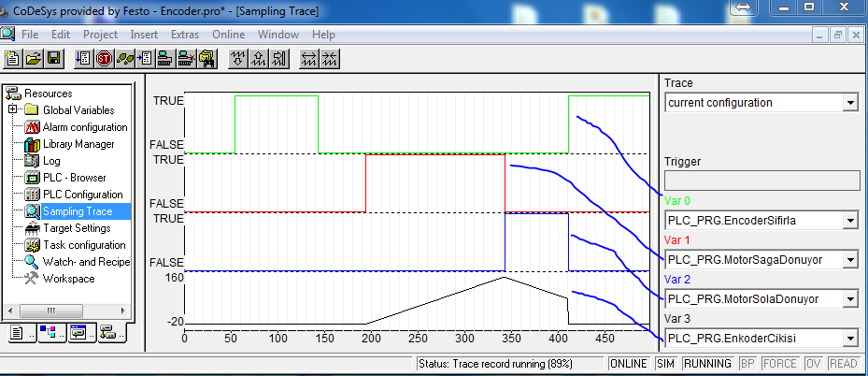Minimize the inner Sampling Trace child window

click(821, 35)
